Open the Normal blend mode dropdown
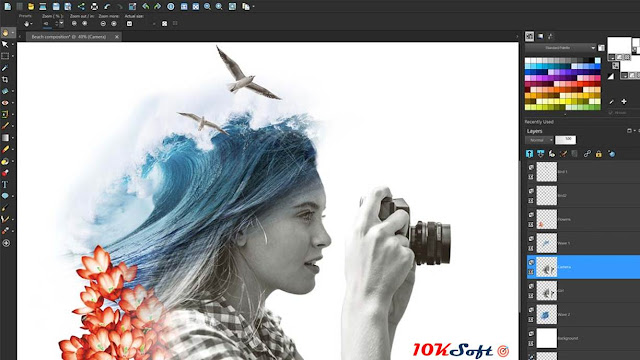Image resolution: width=640 pixels, height=360 pixels. click(539, 140)
